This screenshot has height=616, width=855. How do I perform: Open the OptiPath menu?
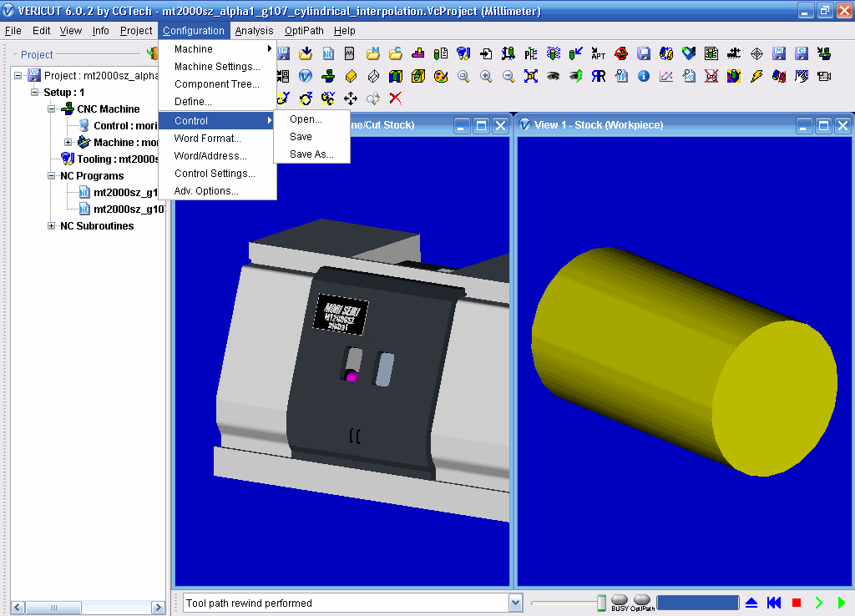tap(304, 31)
